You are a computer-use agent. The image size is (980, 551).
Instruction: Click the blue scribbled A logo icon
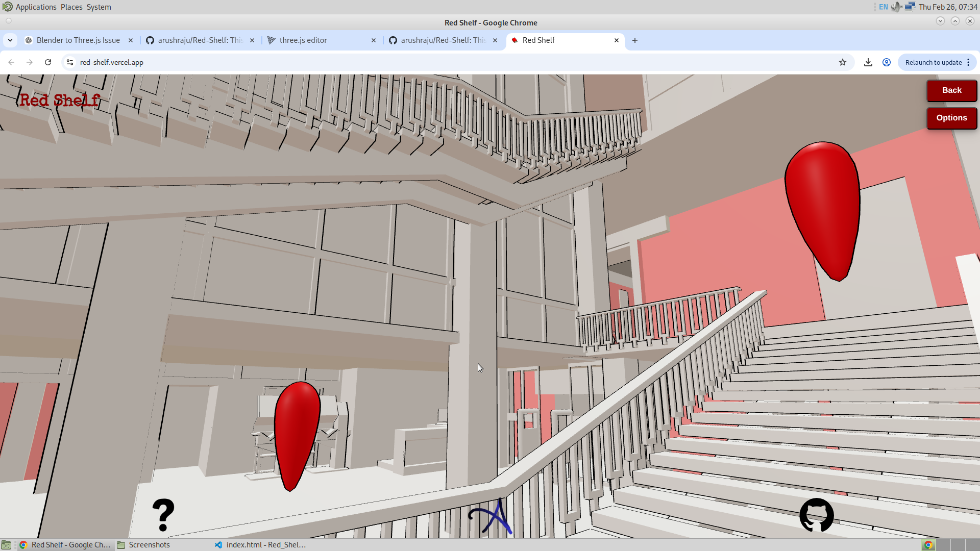[x=491, y=517]
